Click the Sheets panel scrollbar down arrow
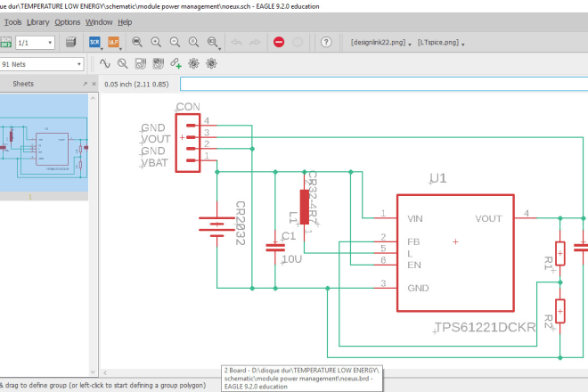This screenshot has height=392, width=588. [x=93, y=372]
